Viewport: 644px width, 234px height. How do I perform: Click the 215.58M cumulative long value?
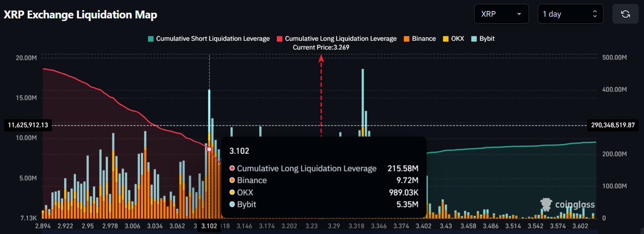pos(403,168)
